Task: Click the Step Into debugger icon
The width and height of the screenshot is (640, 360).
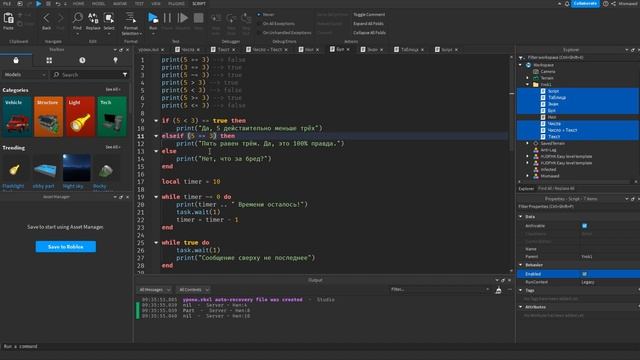Action: [x=216, y=18]
